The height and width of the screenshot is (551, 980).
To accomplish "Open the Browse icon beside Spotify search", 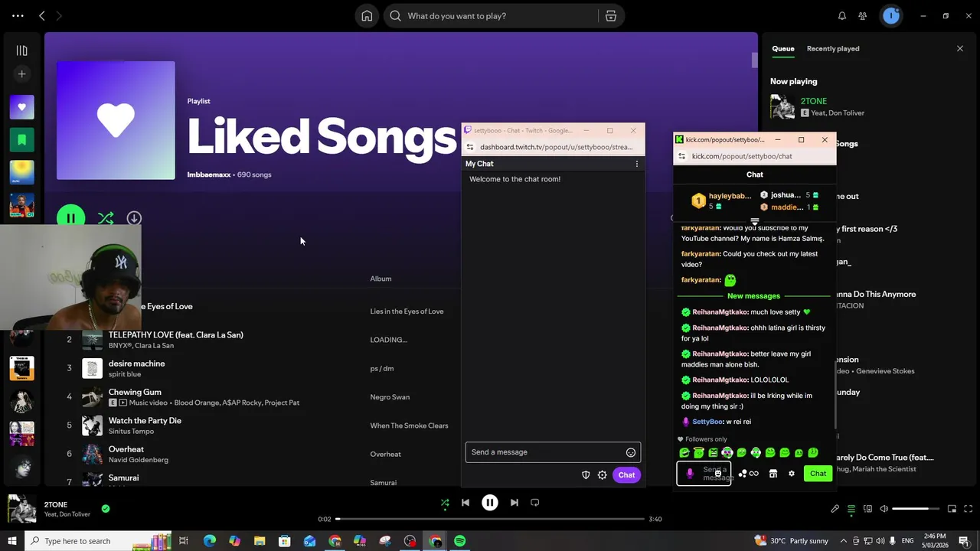I will (x=610, y=16).
